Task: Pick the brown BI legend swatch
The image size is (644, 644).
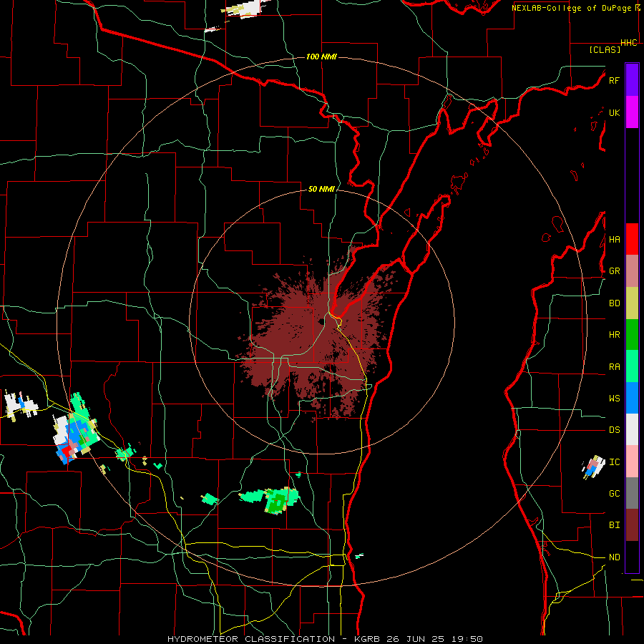Action: click(632, 525)
